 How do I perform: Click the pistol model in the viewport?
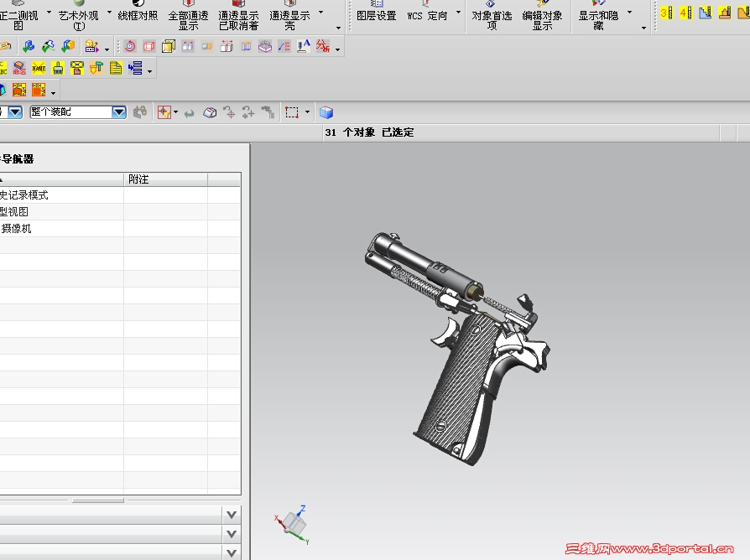click(459, 349)
